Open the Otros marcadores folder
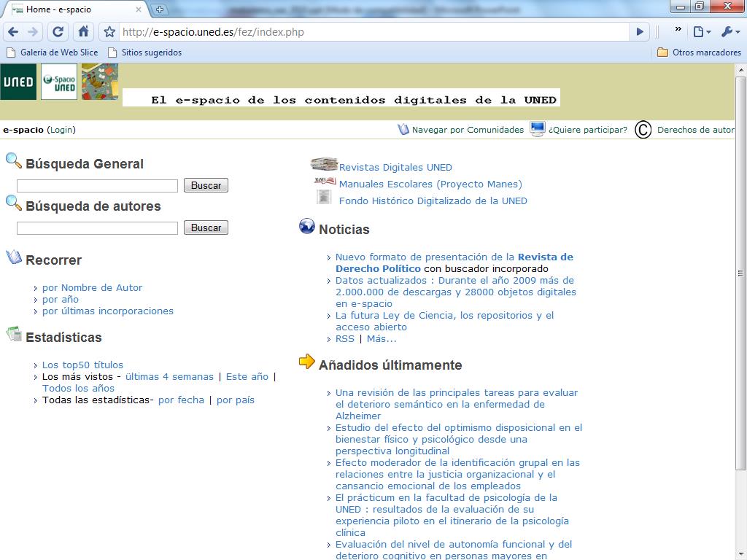Screen dimensions: 747x560 coord(699,52)
